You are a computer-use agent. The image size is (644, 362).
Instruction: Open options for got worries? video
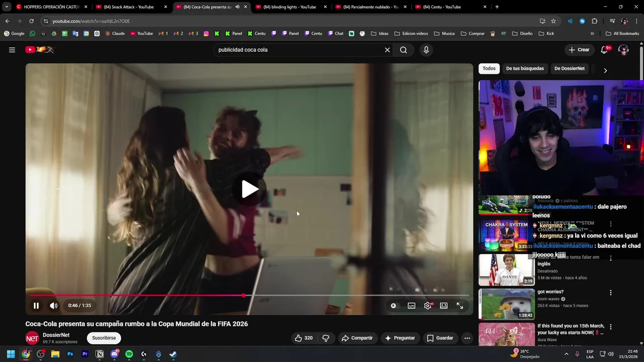pyautogui.click(x=611, y=293)
